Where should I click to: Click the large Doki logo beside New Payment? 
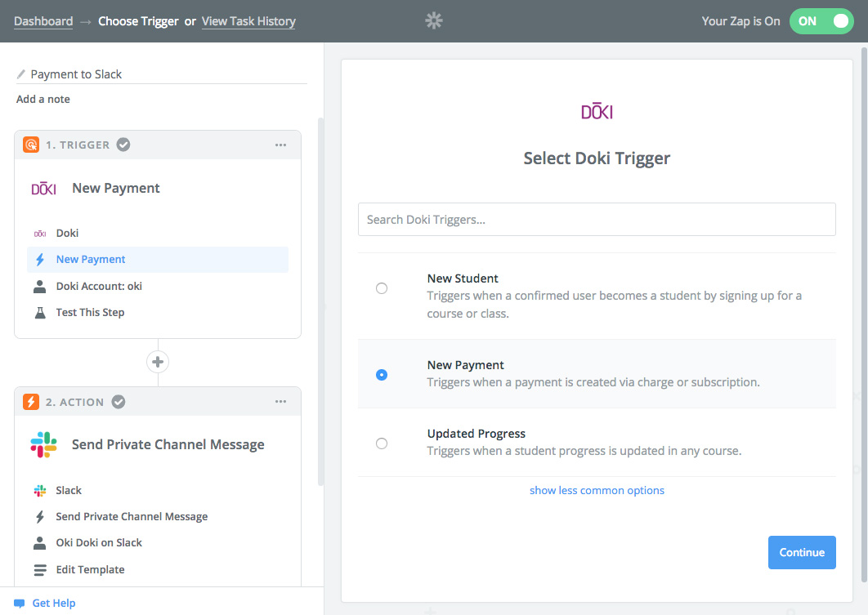click(44, 189)
